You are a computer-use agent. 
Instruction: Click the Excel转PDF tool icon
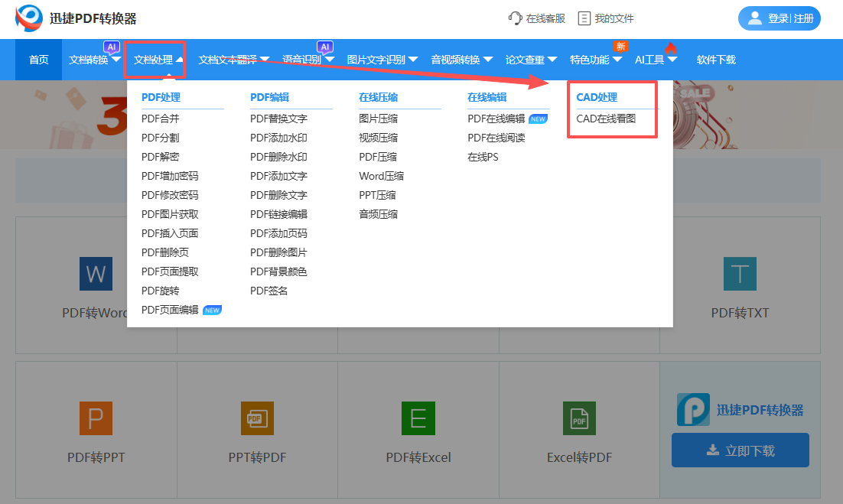pos(578,418)
